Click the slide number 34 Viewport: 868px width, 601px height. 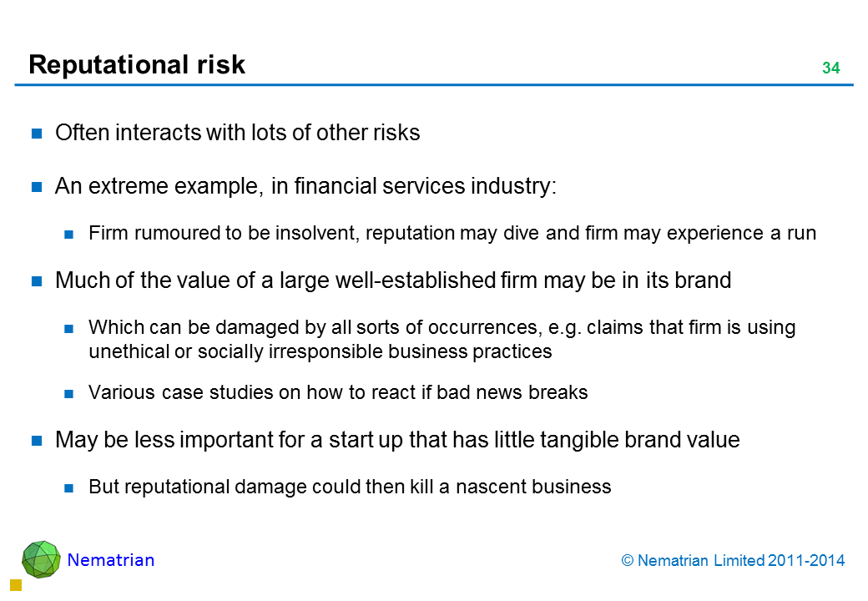coord(830,68)
